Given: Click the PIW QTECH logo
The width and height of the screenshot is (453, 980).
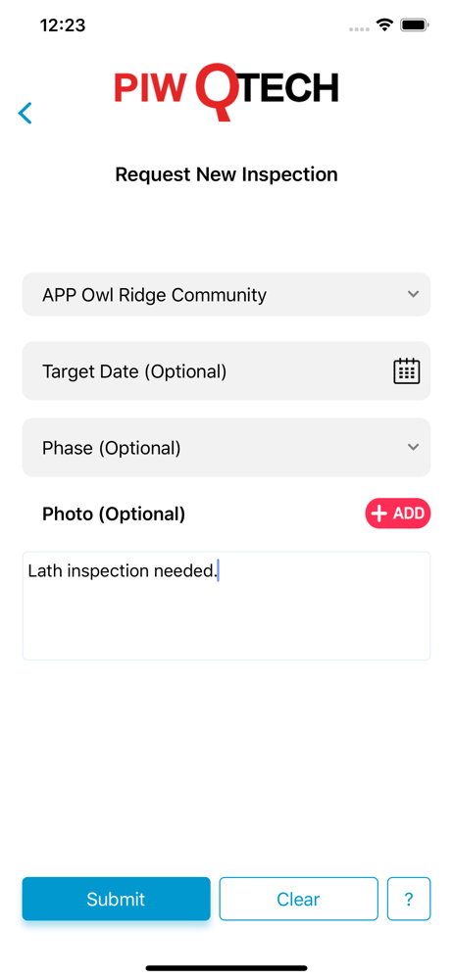Looking at the screenshot, I should pos(226,91).
